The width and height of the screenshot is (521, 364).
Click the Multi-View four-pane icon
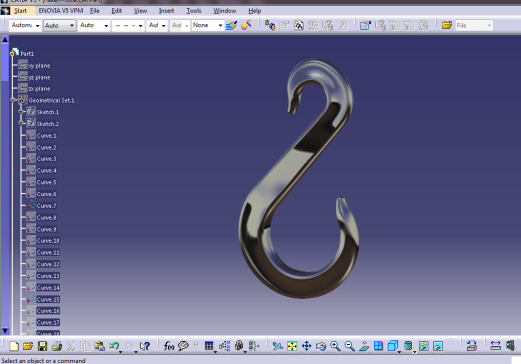click(x=378, y=346)
